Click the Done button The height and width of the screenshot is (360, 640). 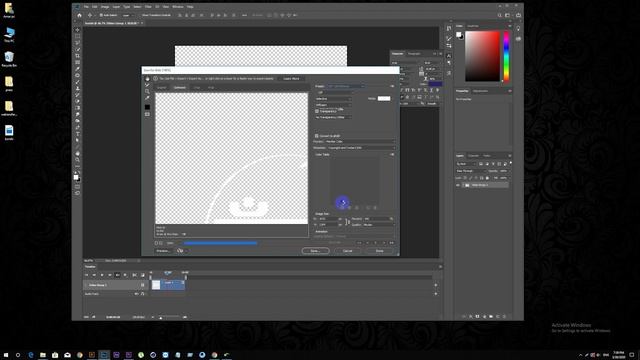point(380,251)
